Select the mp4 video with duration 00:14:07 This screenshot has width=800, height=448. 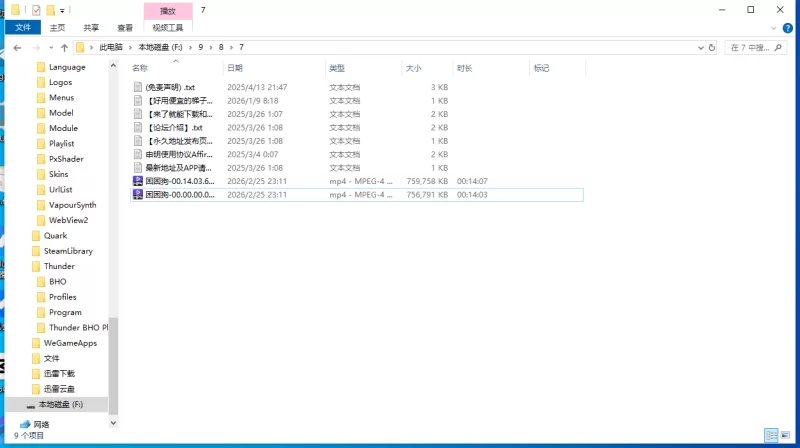click(x=357, y=181)
